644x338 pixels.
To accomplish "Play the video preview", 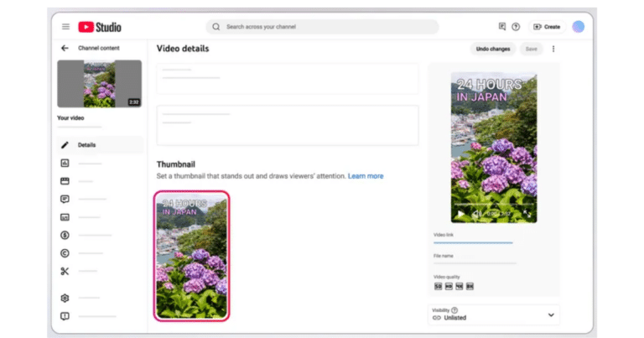I will [461, 214].
